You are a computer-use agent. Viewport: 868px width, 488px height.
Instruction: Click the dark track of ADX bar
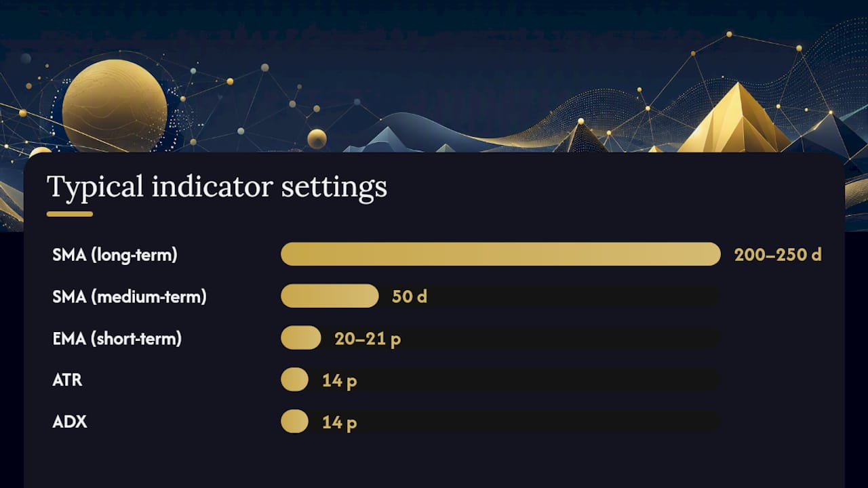point(514,422)
